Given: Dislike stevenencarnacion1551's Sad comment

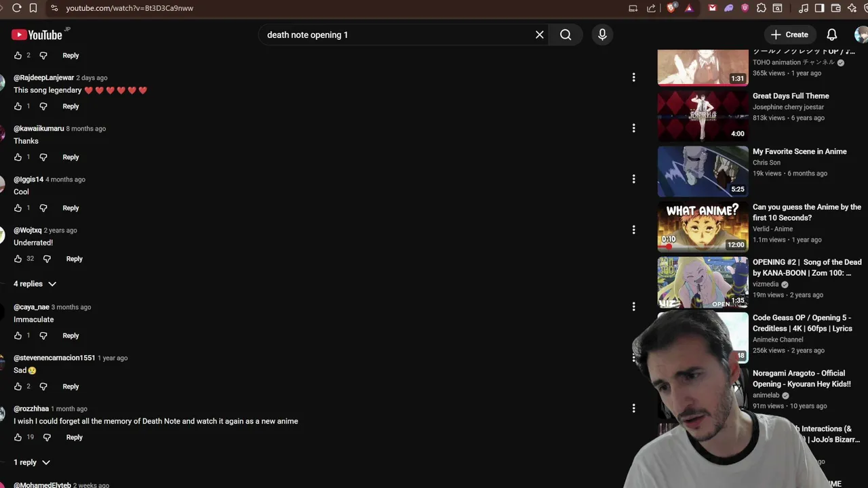Looking at the screenshot, I should pyautogui.click(x=43, y=386).
